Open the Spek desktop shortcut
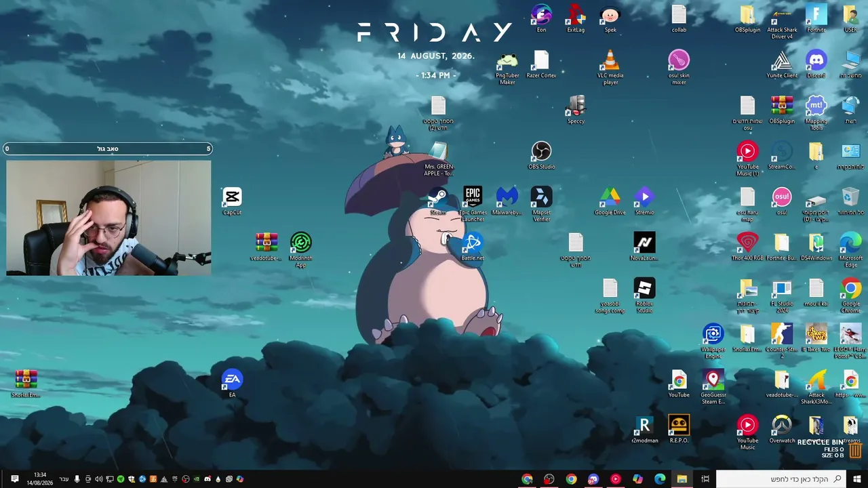The image size is (868, 488). [610, 19]
